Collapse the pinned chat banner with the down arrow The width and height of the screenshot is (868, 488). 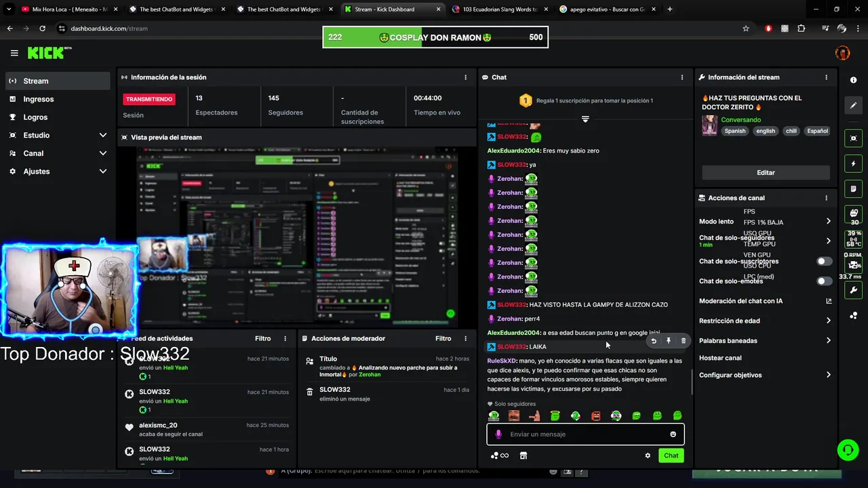click(x=585, y=119)
